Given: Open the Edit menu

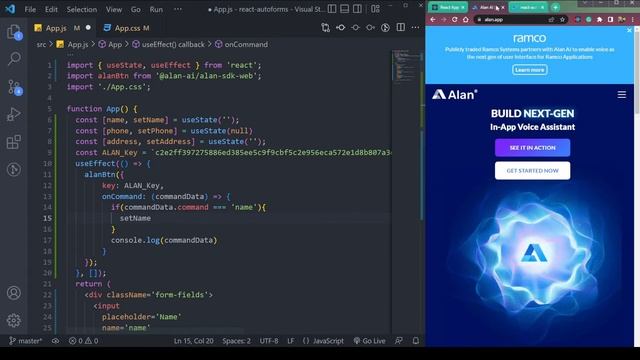Looking at the screenshot, I should [51, 9].
